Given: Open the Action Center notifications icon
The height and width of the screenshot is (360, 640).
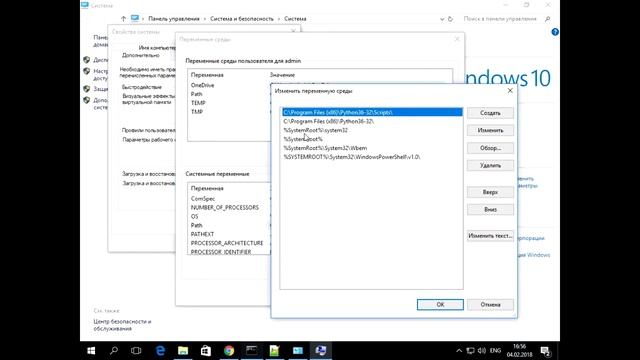Looking at the screenshot, I should (545, 351).
